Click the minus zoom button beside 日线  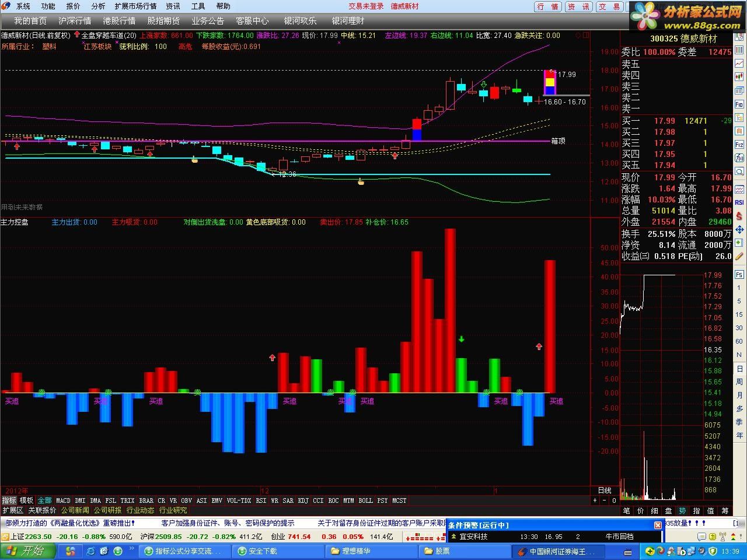coord(605,501)
